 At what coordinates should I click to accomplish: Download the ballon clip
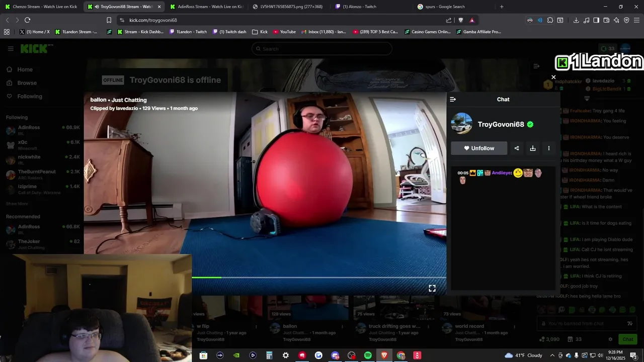(533, 148)
